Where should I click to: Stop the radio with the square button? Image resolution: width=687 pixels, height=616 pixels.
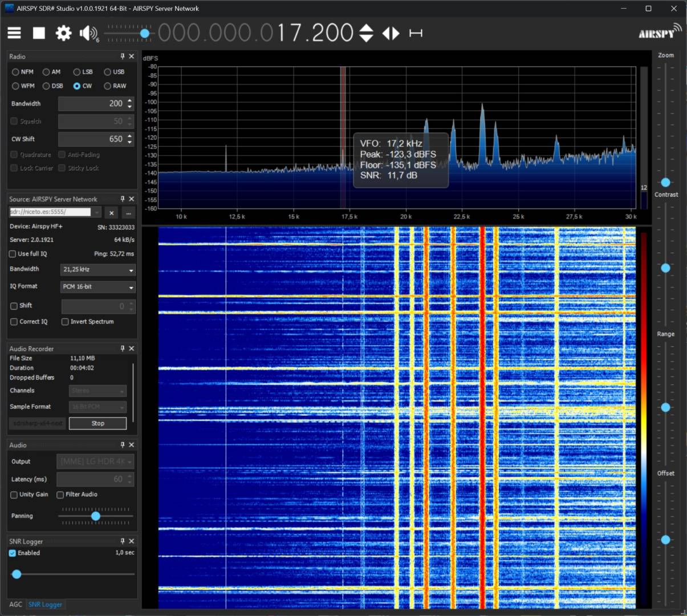39,33
